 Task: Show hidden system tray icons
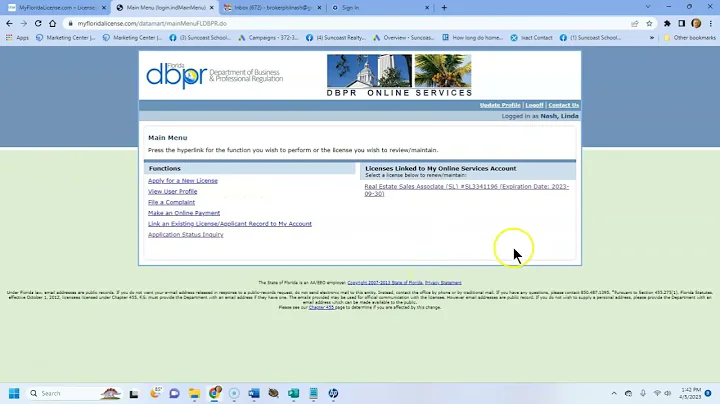click(x=614, y=393)
